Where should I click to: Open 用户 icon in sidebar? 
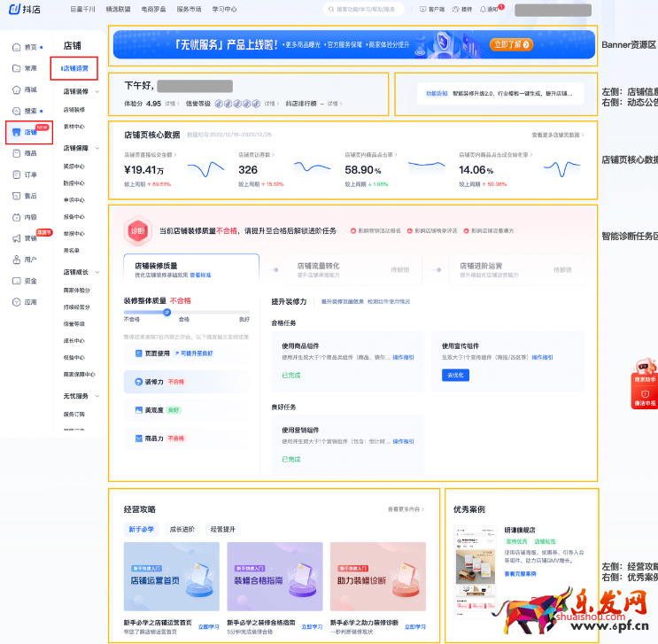tap(16, 260)
